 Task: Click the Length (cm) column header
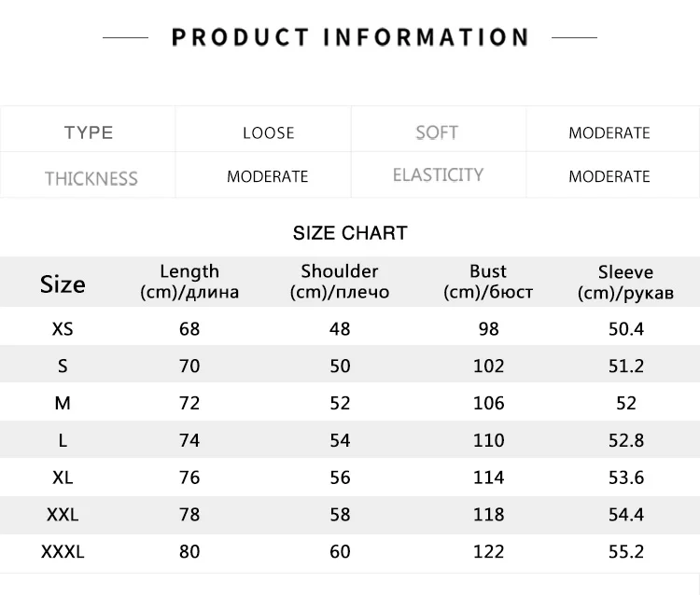point(189,282)
